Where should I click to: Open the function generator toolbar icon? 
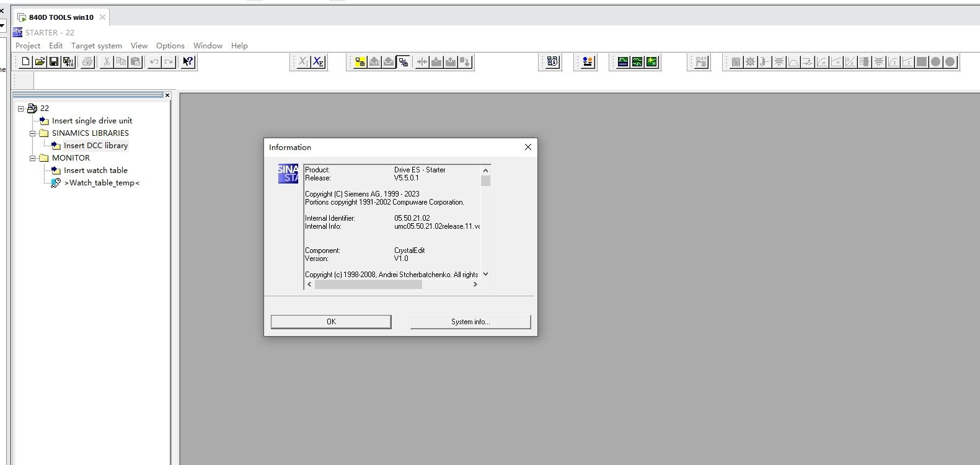(637, 61)
